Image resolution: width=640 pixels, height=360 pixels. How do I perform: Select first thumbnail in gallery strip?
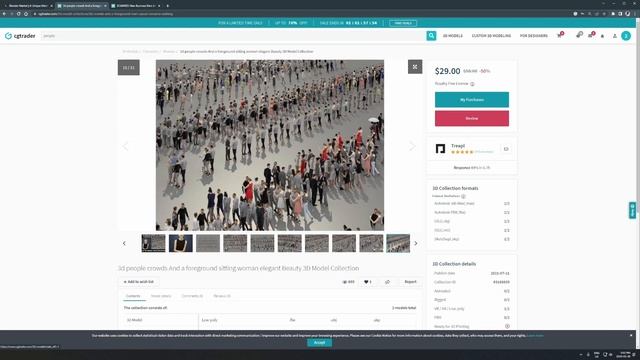pyautogui.click(x=153, y=243)
